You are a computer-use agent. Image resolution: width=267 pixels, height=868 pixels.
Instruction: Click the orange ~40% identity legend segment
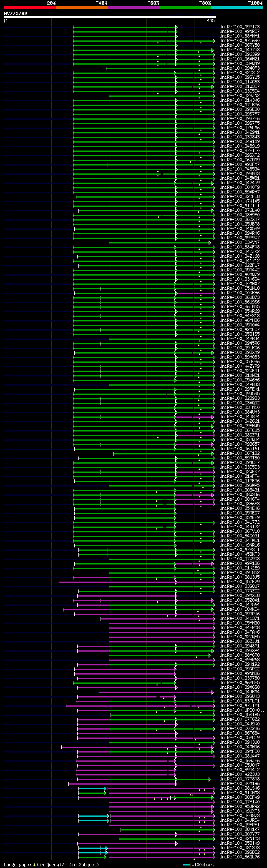[x=81, y=8]
